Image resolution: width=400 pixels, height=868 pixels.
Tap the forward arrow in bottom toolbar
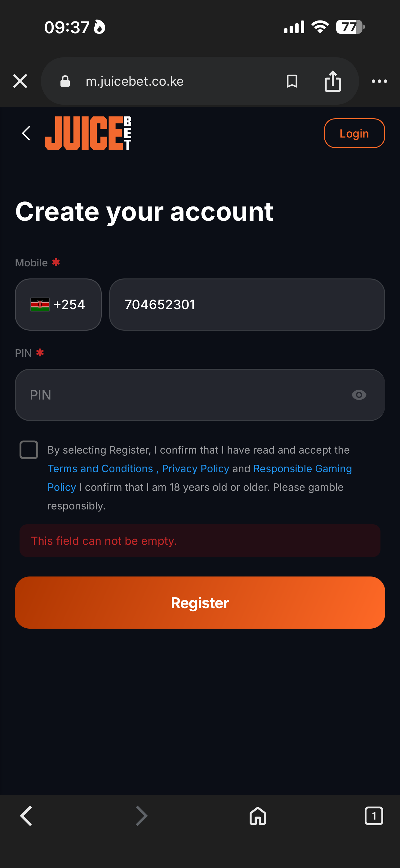coord(141,816)
